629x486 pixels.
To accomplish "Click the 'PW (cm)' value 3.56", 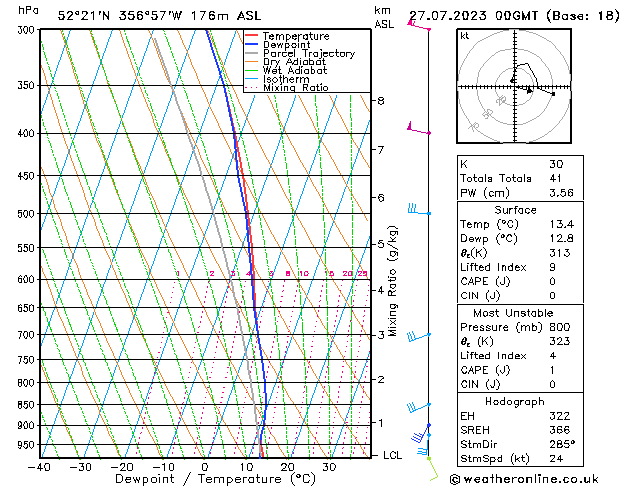I will tap(562, 193).
